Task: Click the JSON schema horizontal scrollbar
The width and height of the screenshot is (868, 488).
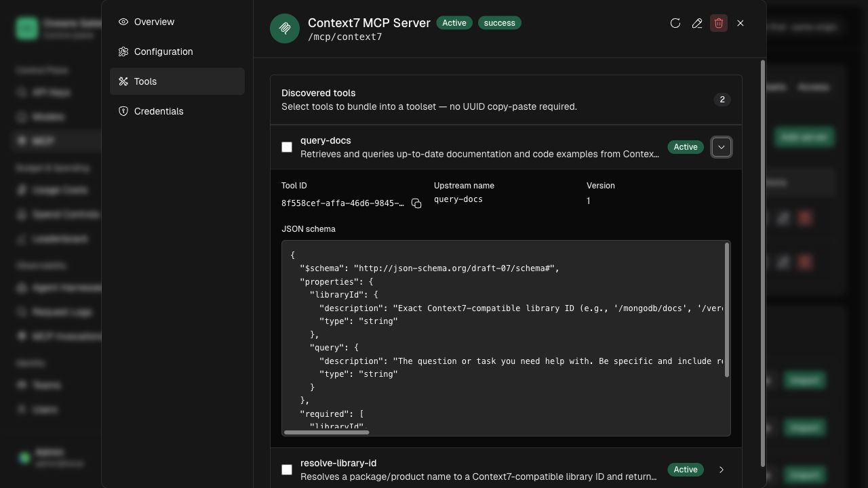Action: [327, 432]
